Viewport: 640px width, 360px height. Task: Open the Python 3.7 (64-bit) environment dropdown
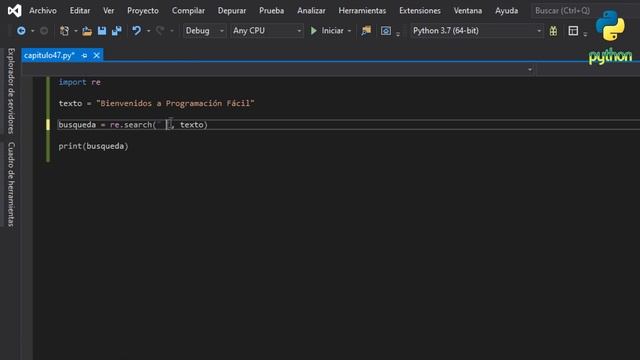[x=477, y=31]
